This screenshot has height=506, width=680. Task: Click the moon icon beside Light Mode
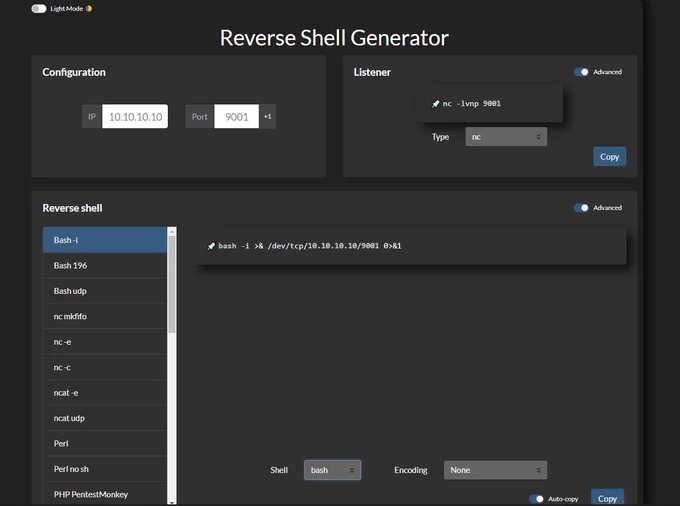[x=89, y=9]
